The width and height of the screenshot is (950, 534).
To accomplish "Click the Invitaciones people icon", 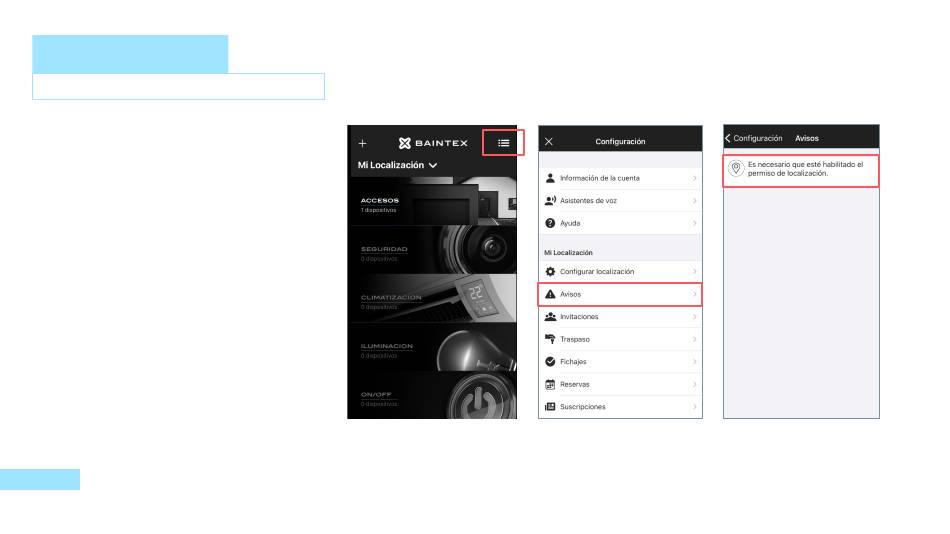I will pyautogui.click(x=550, y=316).
